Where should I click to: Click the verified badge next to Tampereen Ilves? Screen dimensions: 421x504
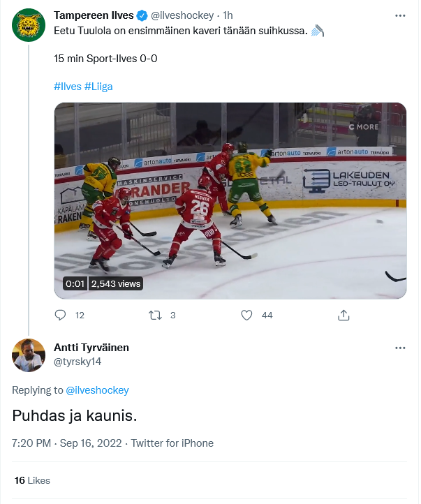(140, 15)
